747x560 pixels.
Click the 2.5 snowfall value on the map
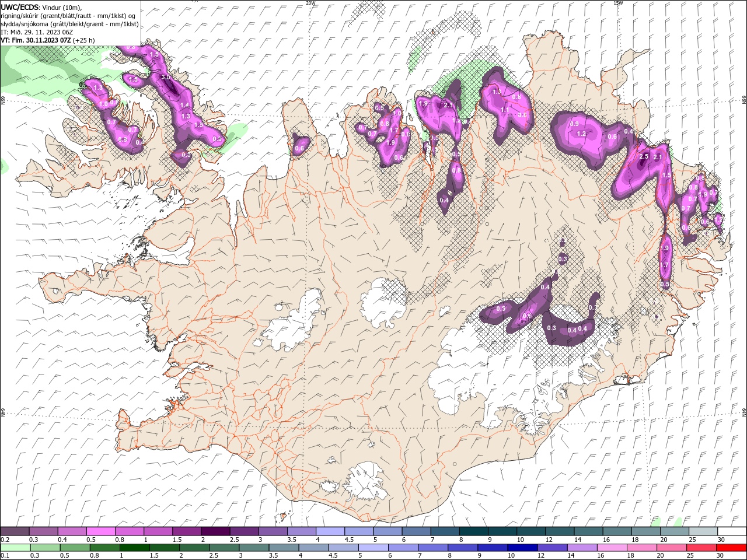[644, 157]
